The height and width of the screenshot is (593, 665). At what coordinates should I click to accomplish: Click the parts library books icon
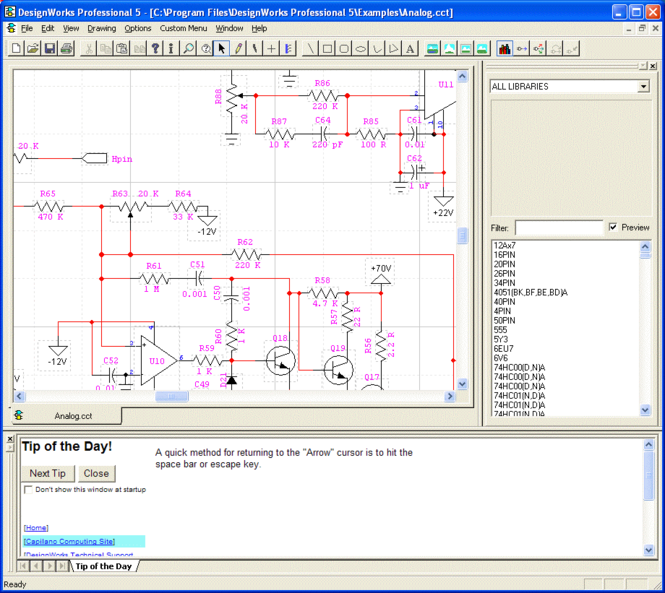504,48
